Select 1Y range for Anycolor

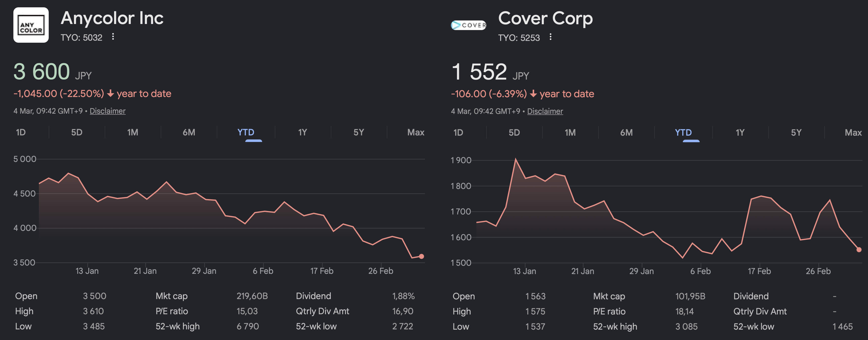[302, 132]
